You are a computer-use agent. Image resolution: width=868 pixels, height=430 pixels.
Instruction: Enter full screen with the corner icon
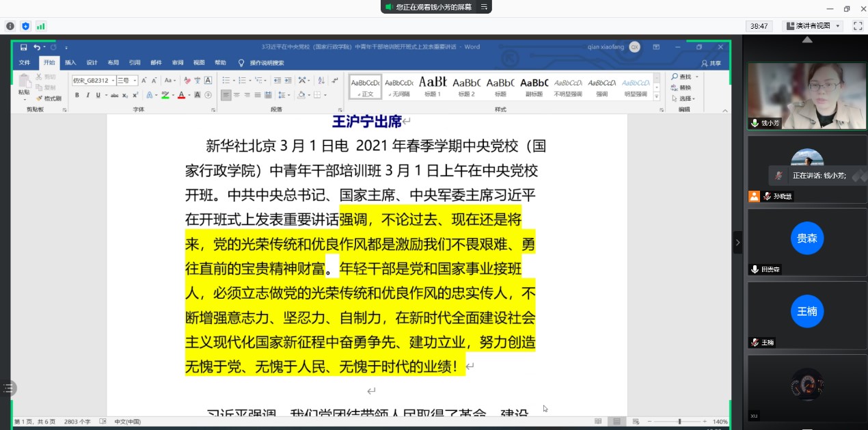[857, 26]
